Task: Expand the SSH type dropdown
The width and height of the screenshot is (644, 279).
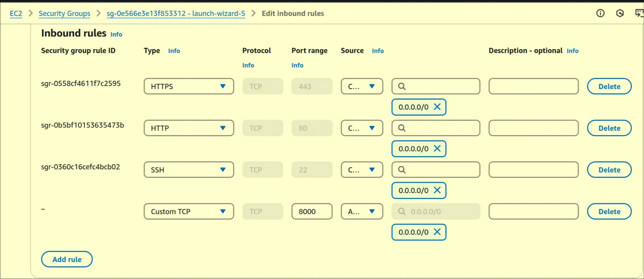Action: [189, 170]
